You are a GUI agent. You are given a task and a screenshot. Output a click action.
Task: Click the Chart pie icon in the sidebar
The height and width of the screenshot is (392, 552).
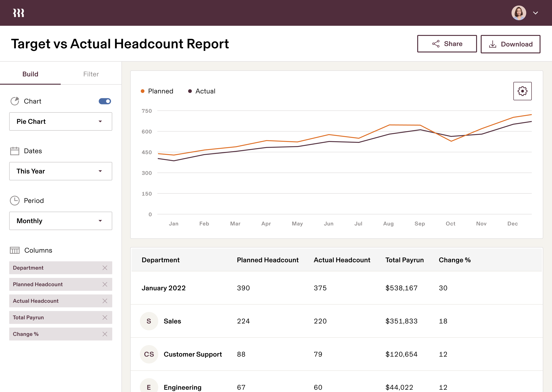tap(15, 101)
